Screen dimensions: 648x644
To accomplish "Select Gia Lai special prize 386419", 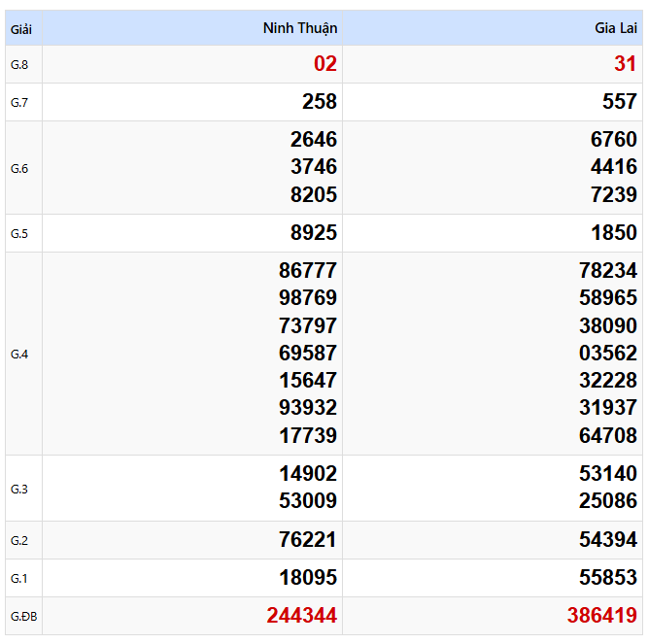I will [602, 616].
